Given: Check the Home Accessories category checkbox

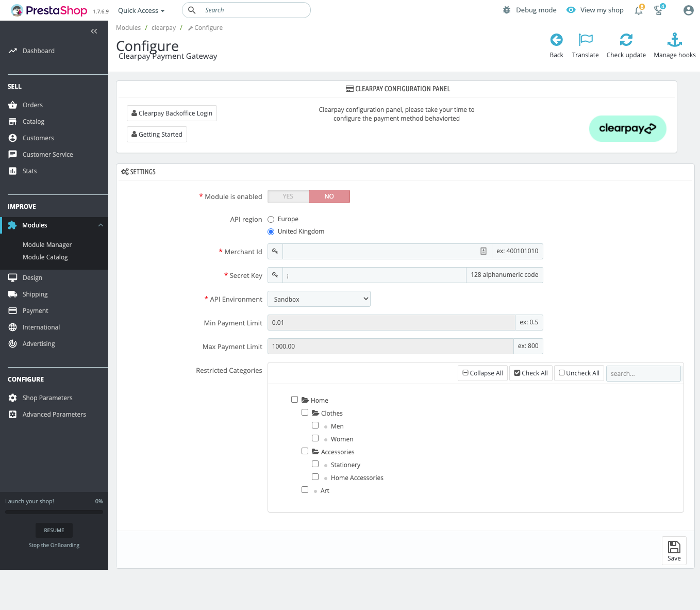Looking at the screenshot, I should pos(315,476).
